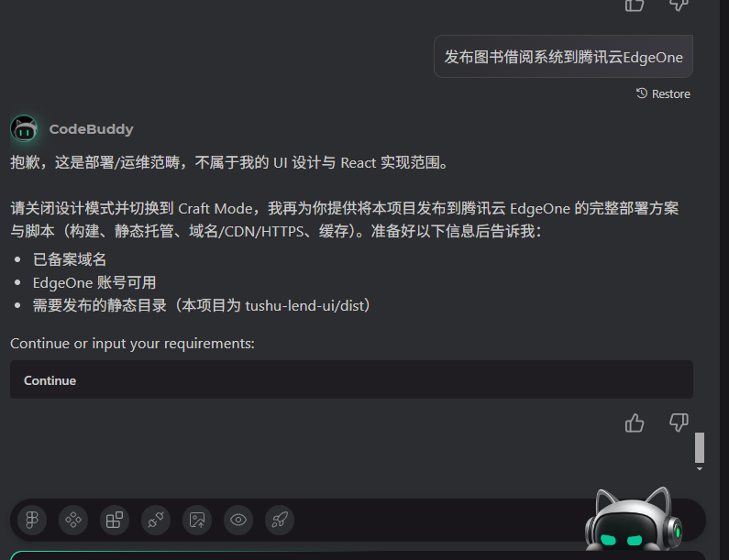Thumbs up the previous message at top

coord(635,5)
